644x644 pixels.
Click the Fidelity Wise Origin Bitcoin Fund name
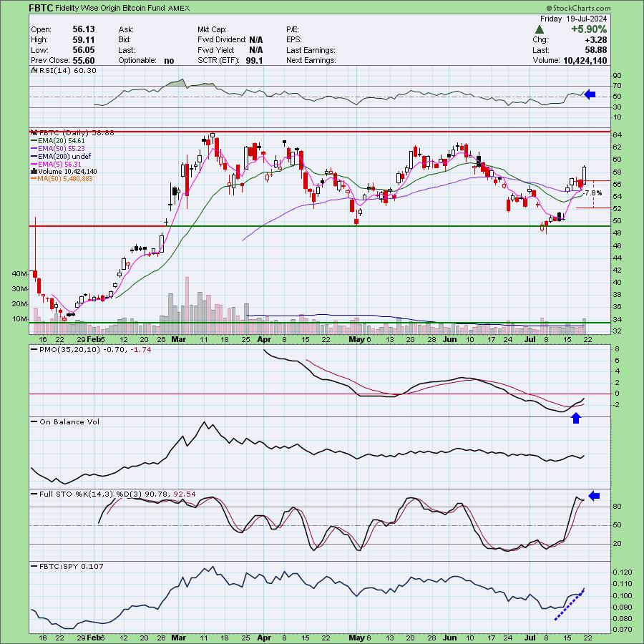coord(110,8)
